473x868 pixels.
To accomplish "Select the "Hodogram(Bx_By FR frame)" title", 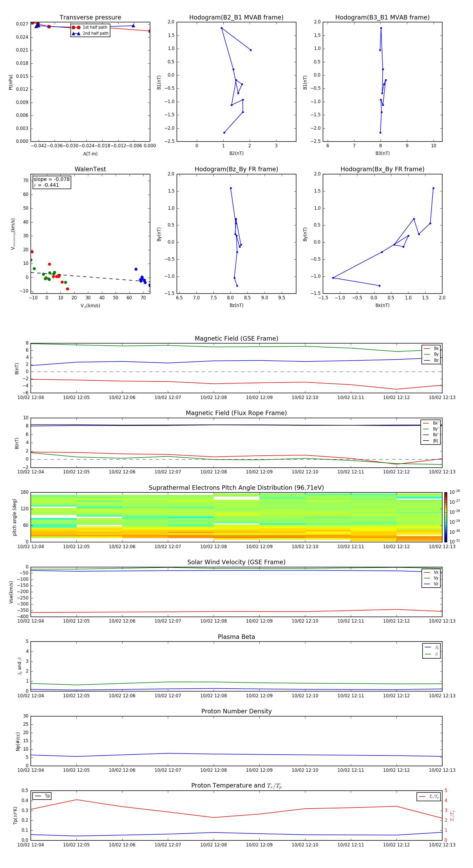I will point(382,169).
